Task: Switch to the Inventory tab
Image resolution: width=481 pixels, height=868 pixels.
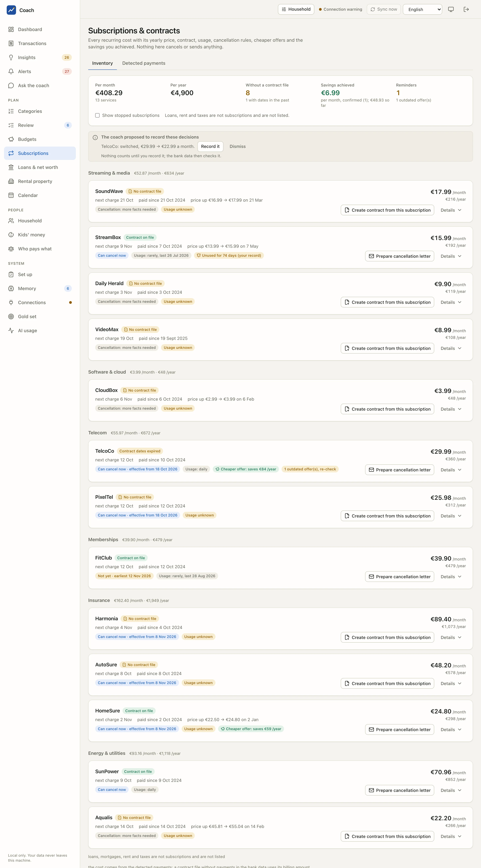Action: point(103,63)
